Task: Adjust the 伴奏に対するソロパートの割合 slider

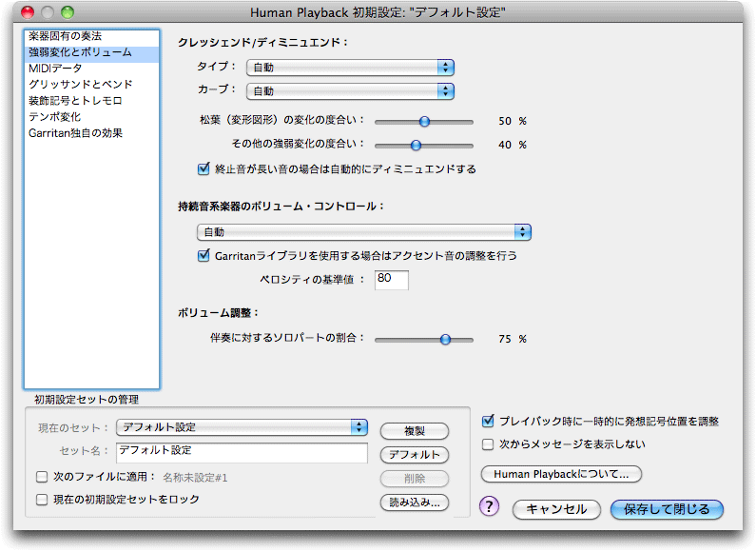Action: [445, 340]
